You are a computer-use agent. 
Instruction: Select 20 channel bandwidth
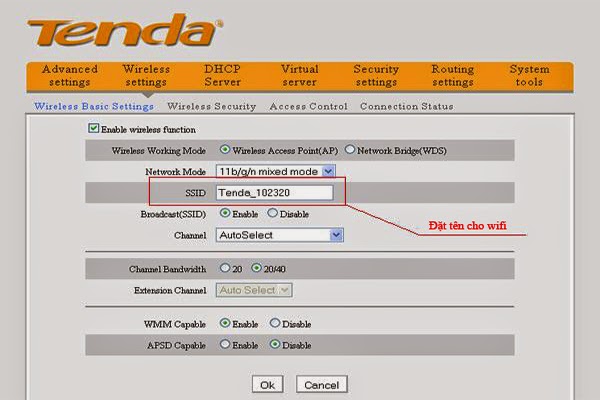[x=225, y=268]
